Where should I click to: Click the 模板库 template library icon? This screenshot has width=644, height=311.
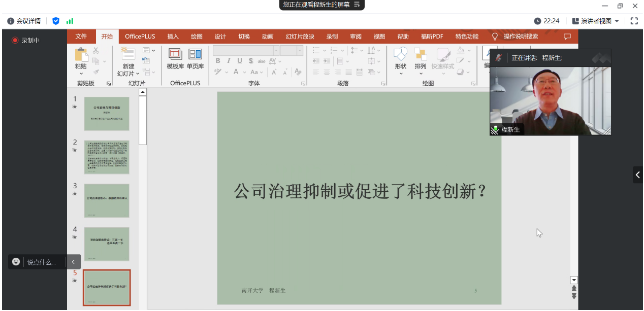click(x=175, y=55)
